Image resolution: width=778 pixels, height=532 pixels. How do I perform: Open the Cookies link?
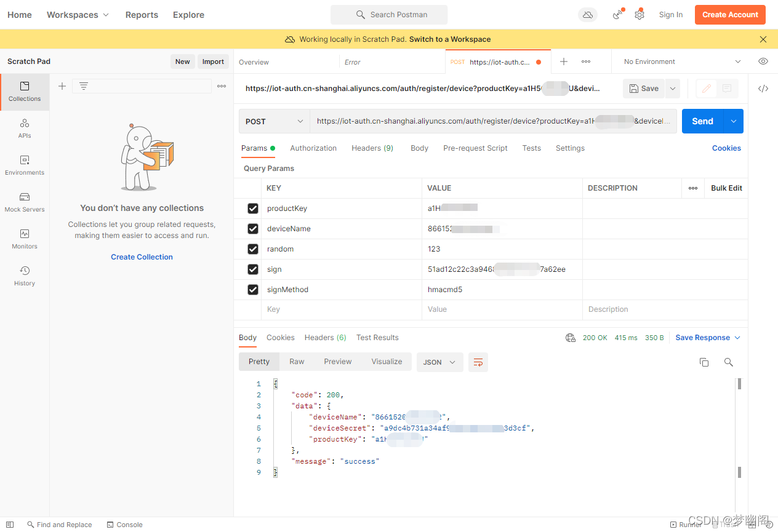[726, 148]
